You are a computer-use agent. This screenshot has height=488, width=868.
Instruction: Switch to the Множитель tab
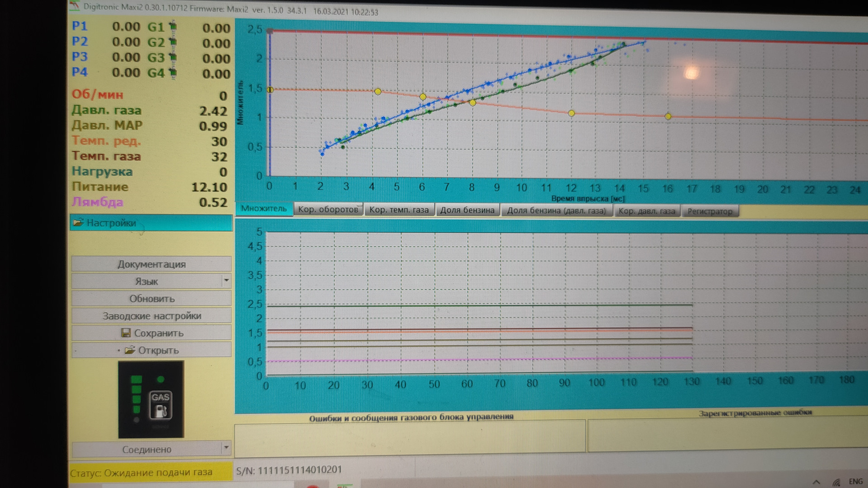coord(264,209)
